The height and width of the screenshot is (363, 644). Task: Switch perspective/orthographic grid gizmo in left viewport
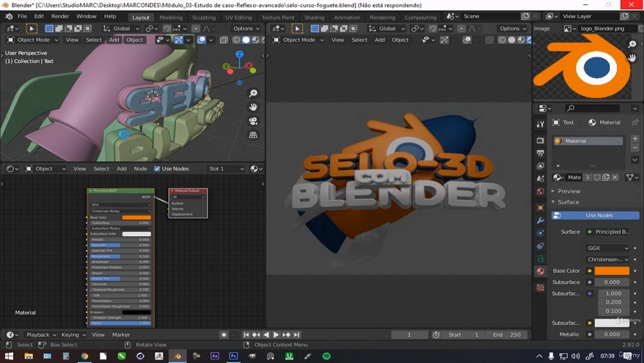(253, 135)
